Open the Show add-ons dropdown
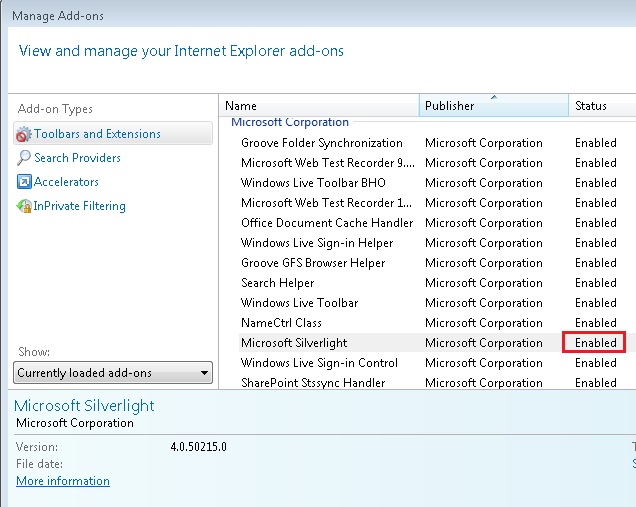The height and width of the screenshot is (507, 636). 114,373
